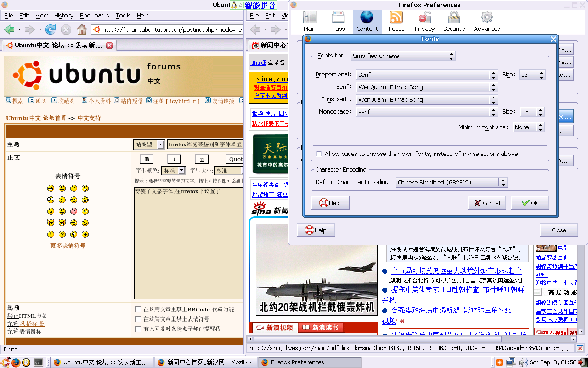This screenshot has width=588, height=368.
Task: Open the Tabs preferences pane
Action: point(338,22)
